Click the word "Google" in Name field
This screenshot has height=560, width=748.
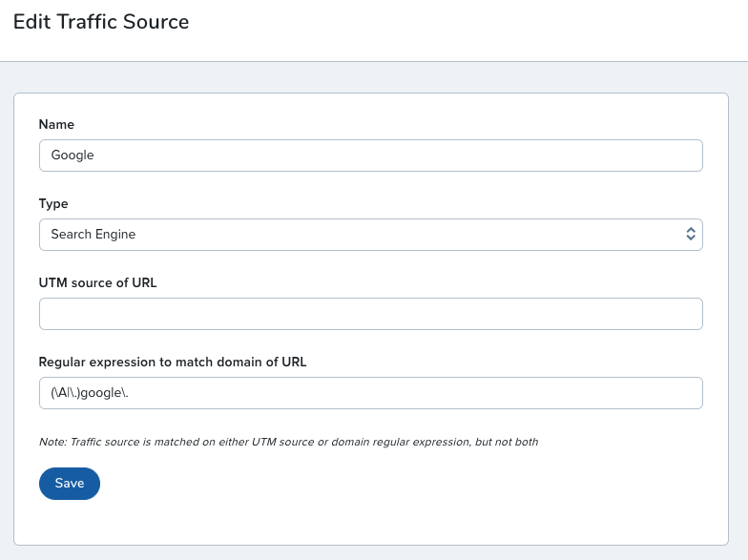[73, 156]
